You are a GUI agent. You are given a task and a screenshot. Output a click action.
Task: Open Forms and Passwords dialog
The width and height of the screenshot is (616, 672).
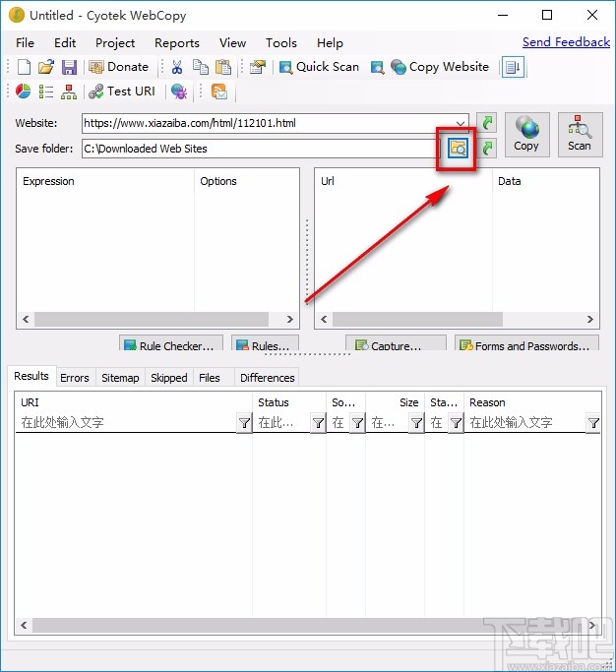tap(526, 343)
